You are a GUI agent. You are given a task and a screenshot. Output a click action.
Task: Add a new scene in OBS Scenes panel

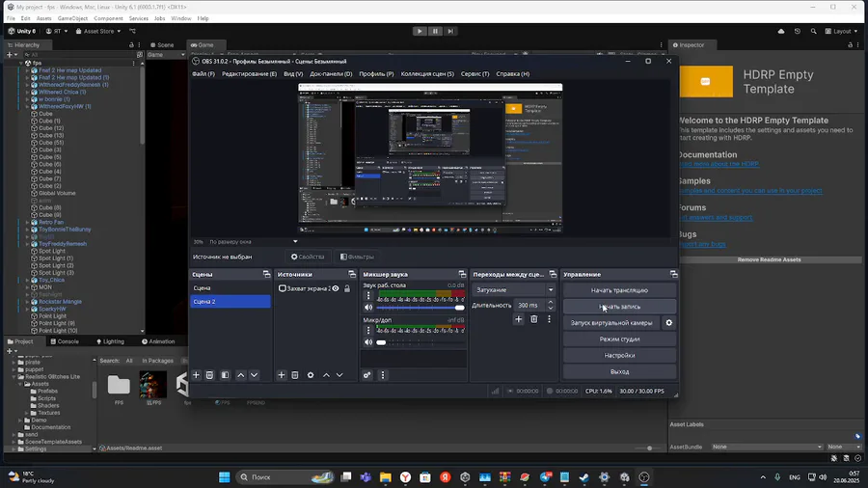(196, 375)
